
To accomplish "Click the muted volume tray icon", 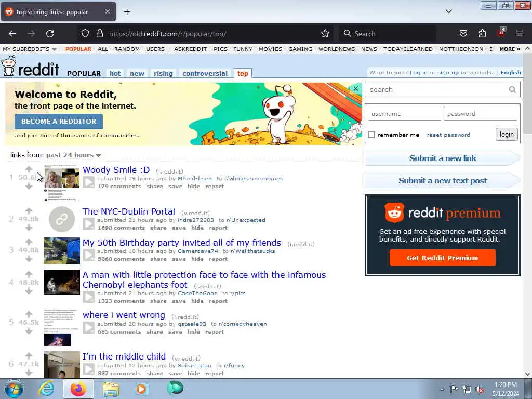I will [x=480, y=389].
